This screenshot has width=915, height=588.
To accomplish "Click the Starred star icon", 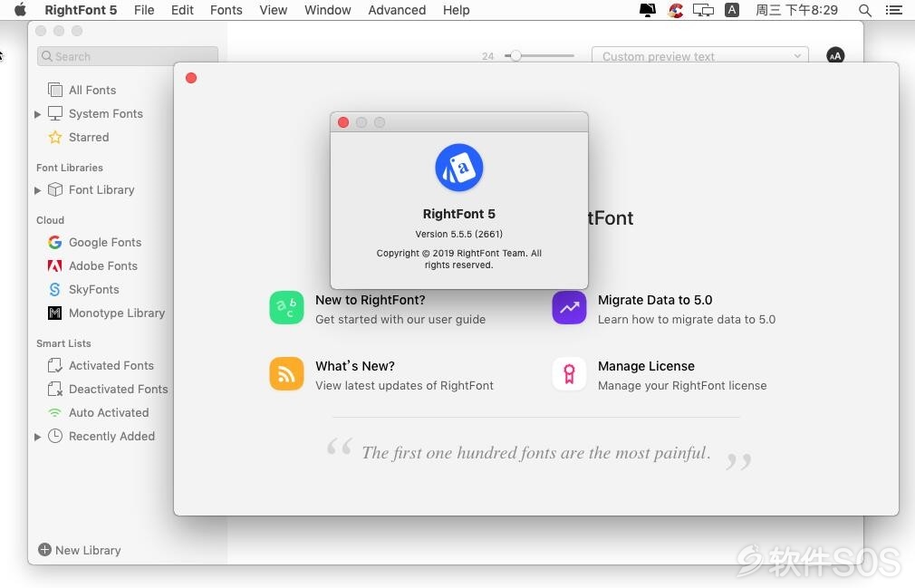I will click(55, 137).
